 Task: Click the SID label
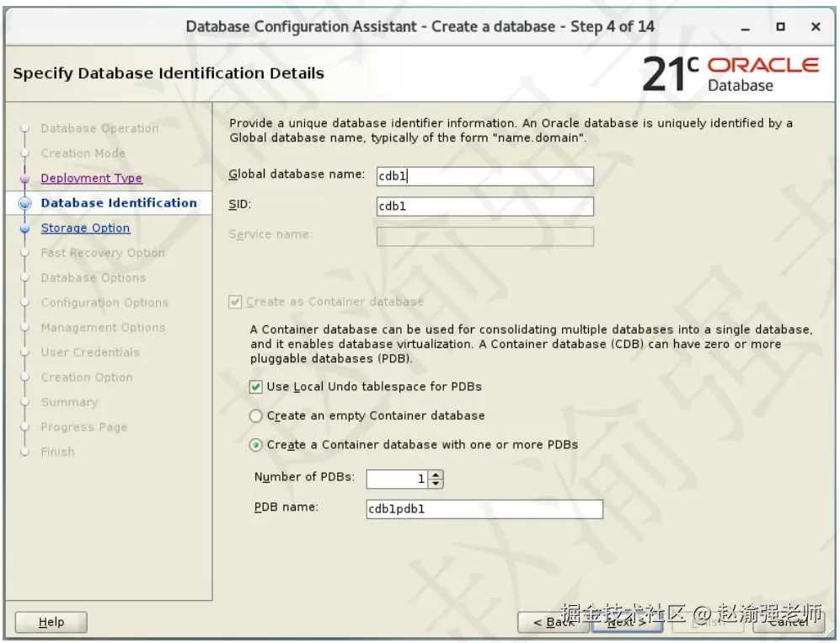239,204
